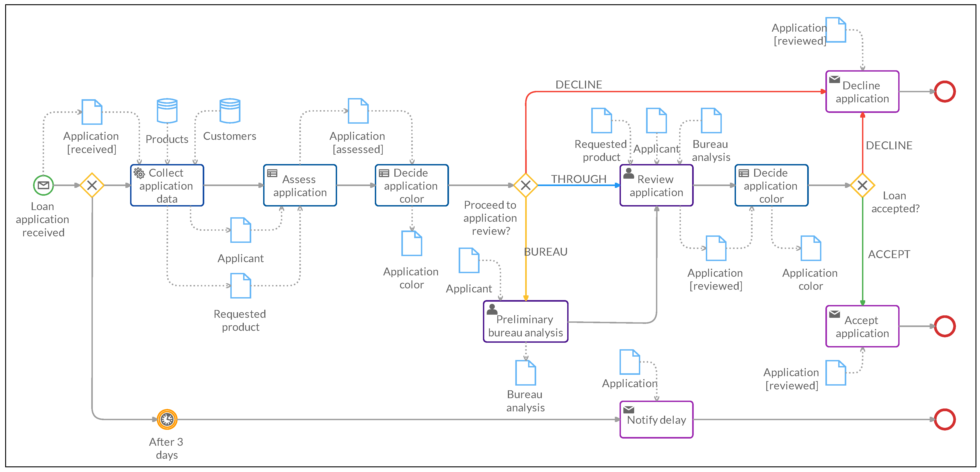The image size is (980, 472).
Task: Click the Application [assessed] document icon
Action: pyautogui.click(x=358, y=111)
